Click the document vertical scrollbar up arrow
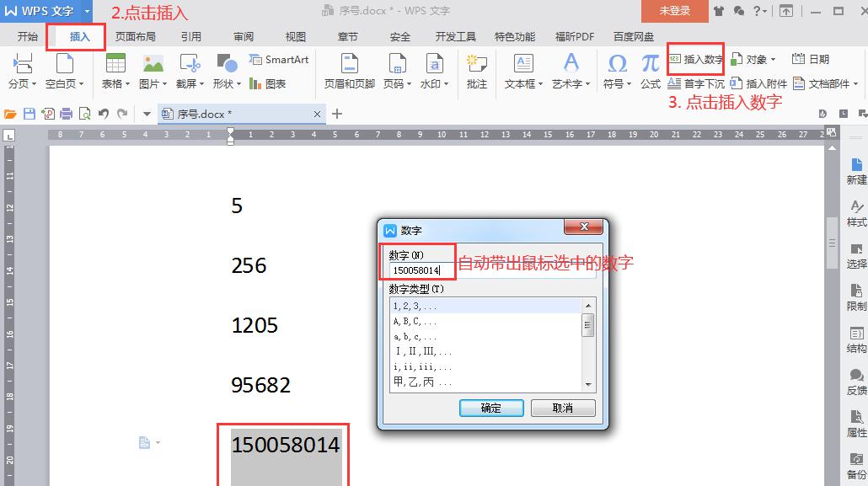This screenshot has height=486, width=868. pos(832,148)
